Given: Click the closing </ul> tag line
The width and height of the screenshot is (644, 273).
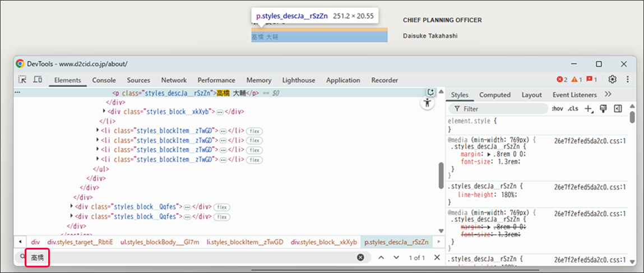Looking at the screenshot, I should pos(100,169).
